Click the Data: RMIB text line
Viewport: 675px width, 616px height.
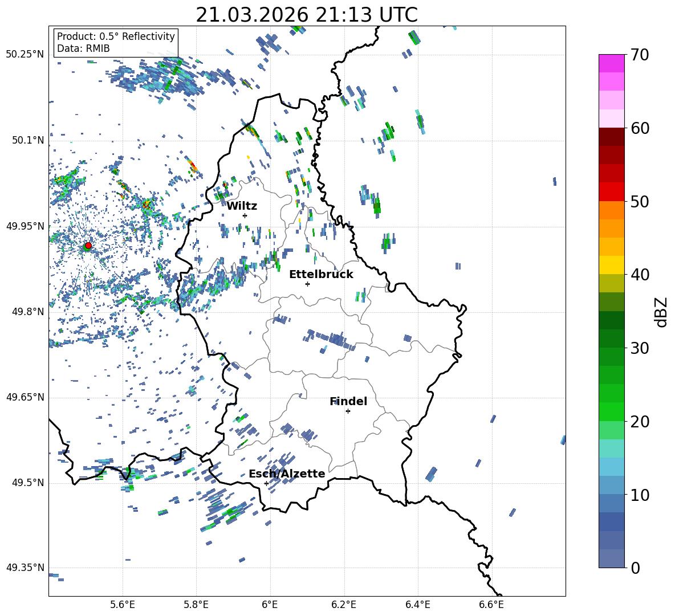(x=83, y=48)
